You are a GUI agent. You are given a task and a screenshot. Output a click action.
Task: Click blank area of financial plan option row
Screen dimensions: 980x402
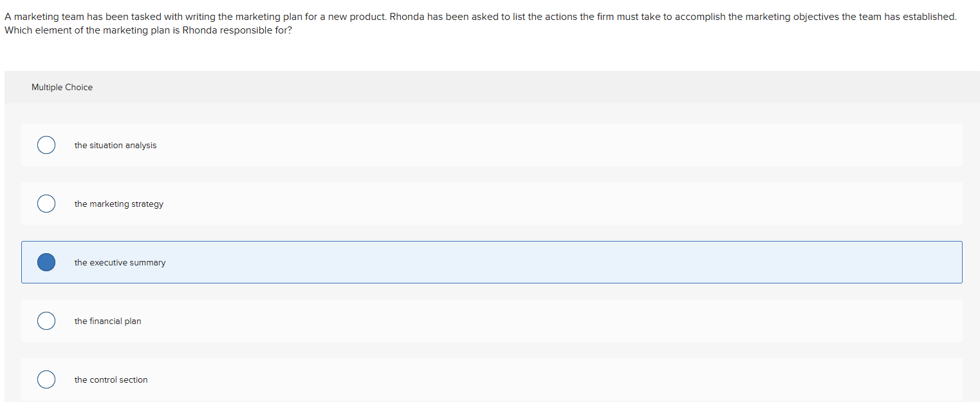(x=515, y=321)
